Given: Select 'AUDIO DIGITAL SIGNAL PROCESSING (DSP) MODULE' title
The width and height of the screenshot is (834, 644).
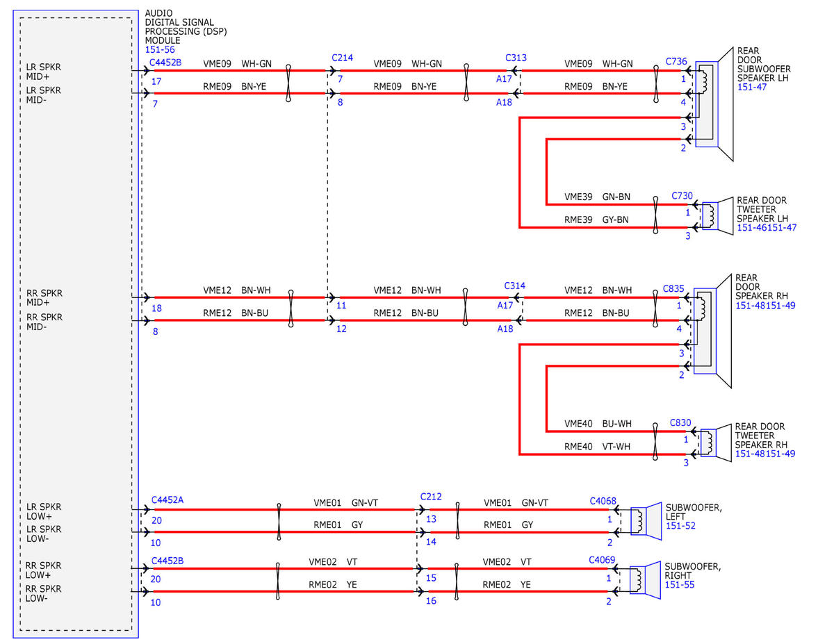Looking at the screenshot, I should [186, 27].
